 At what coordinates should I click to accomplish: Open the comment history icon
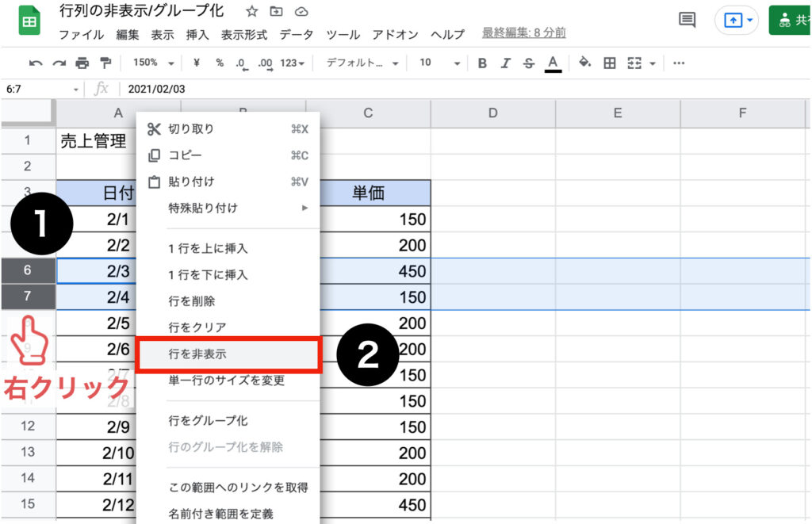pyautogui.click(x=687, y=20)
